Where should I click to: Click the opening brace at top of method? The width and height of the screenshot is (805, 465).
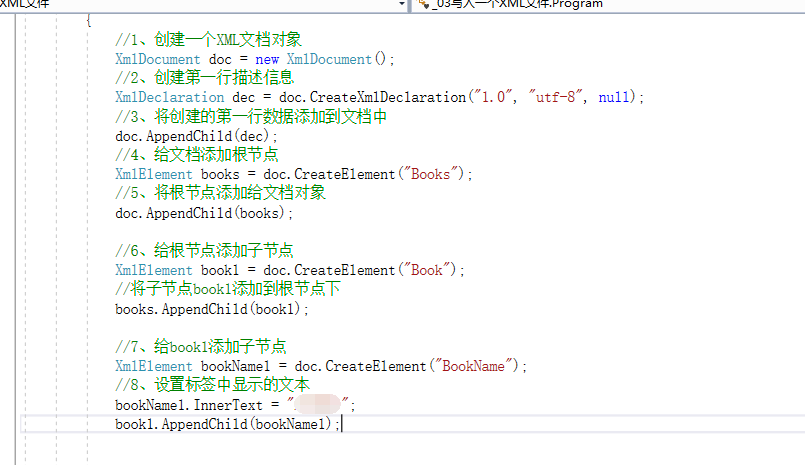click(88, 21)
